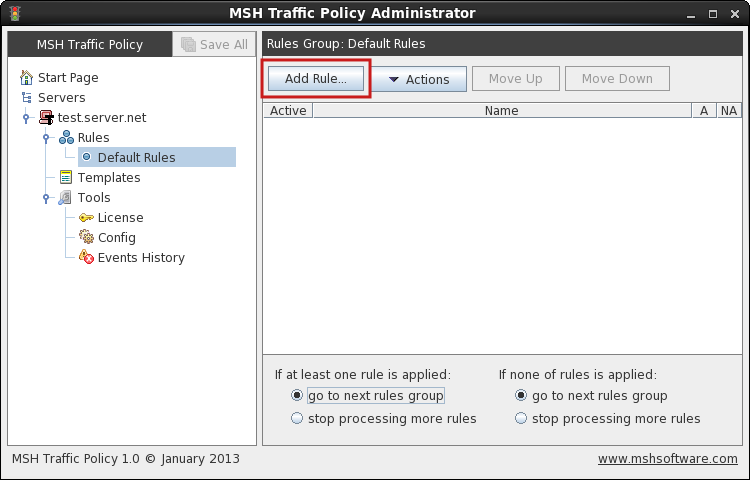The height and width of the screenshot is (480, 750).
Task: Click the Move Up button
Action: (x=516, y=78)
